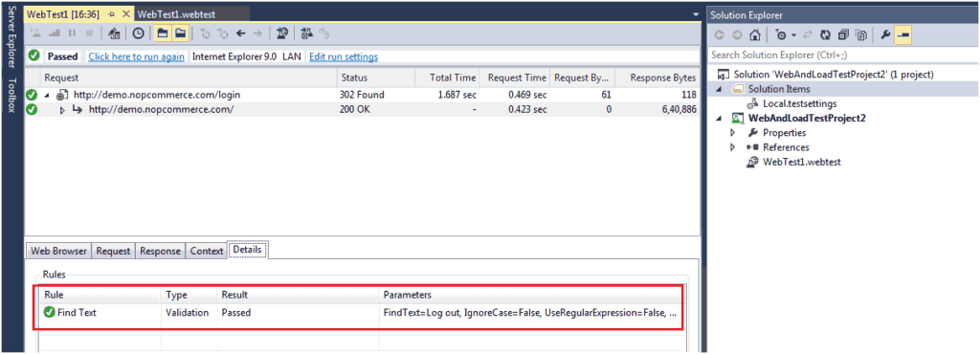Open the Response tab

pyautogui.click(x=160, y=251)
